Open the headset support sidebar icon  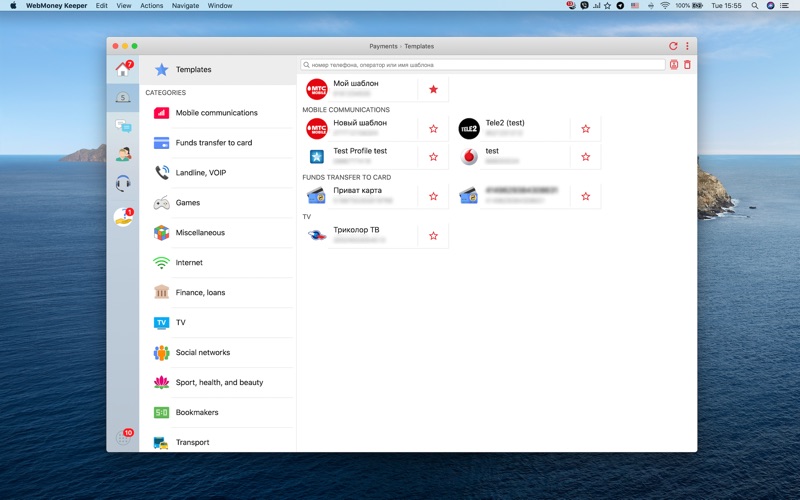pyautogui.click(x=123, y=183)
